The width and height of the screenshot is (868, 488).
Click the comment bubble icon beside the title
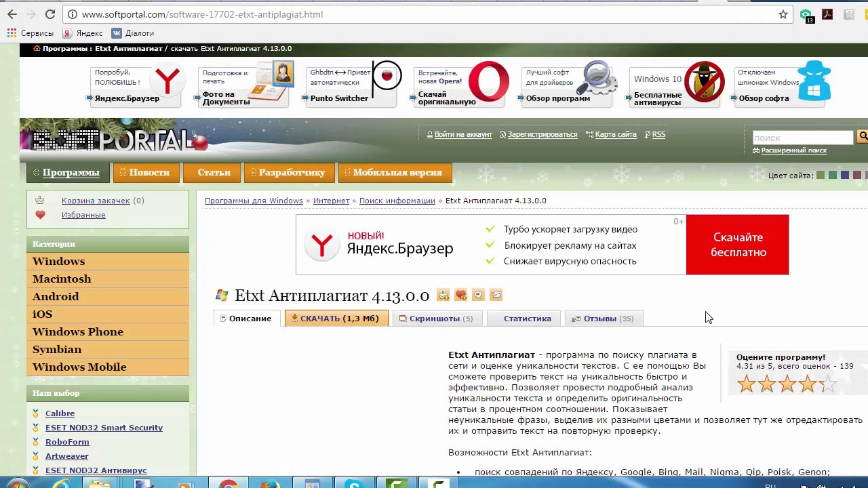point(478,295)
